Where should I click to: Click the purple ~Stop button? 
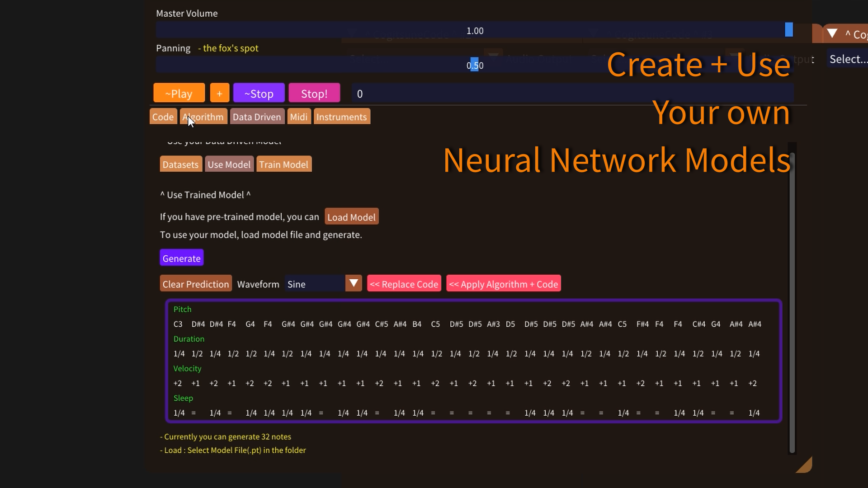point(258,93)
